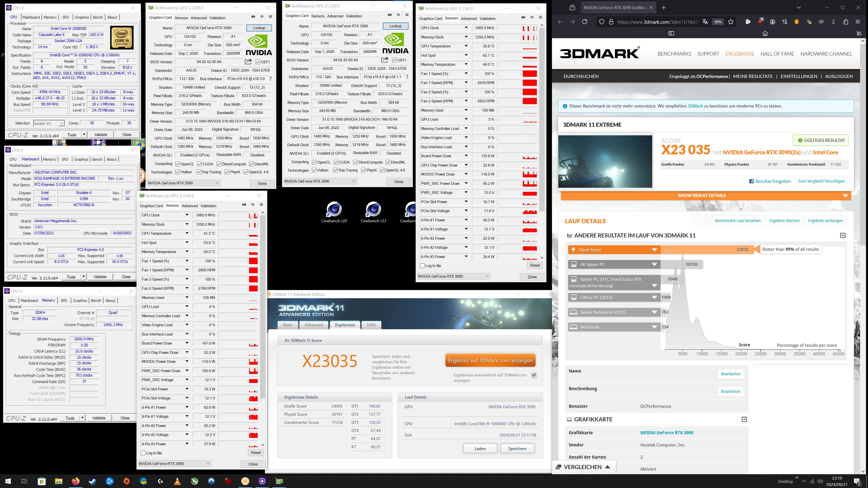
Task: Click Bearbeiten next to Beschreibung
Action: 731,392
